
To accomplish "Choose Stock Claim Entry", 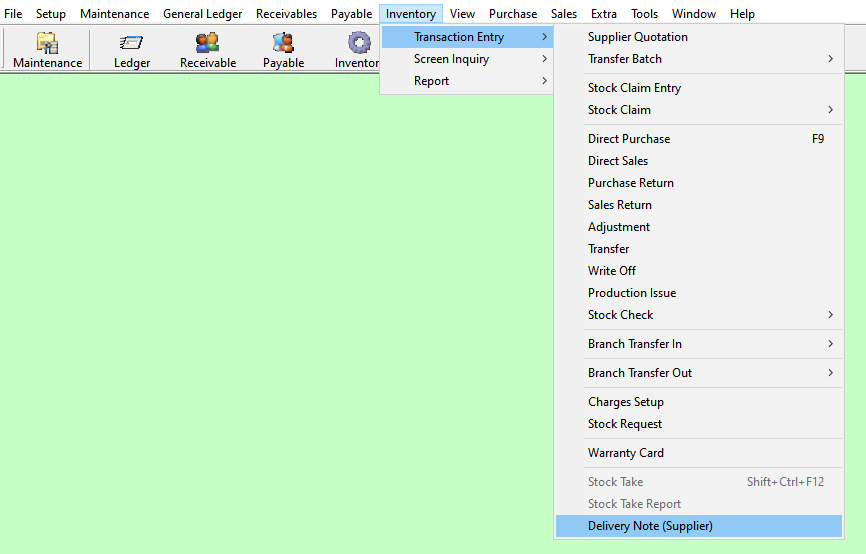I will point(699,88).
